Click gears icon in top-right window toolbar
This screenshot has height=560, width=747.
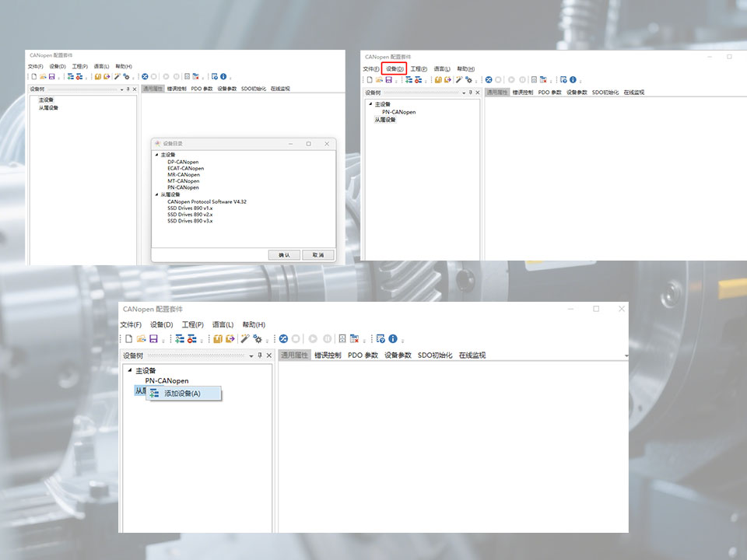[469, 79]
